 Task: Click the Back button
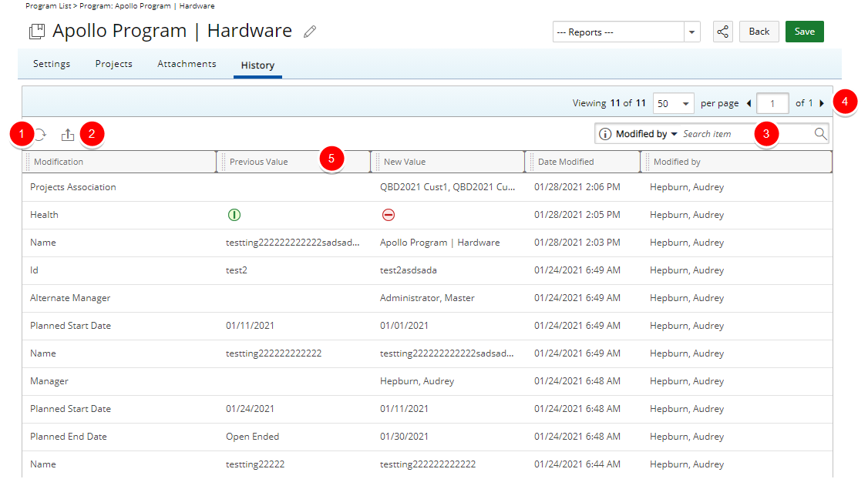pyautogui.click(x=759, y=32)
